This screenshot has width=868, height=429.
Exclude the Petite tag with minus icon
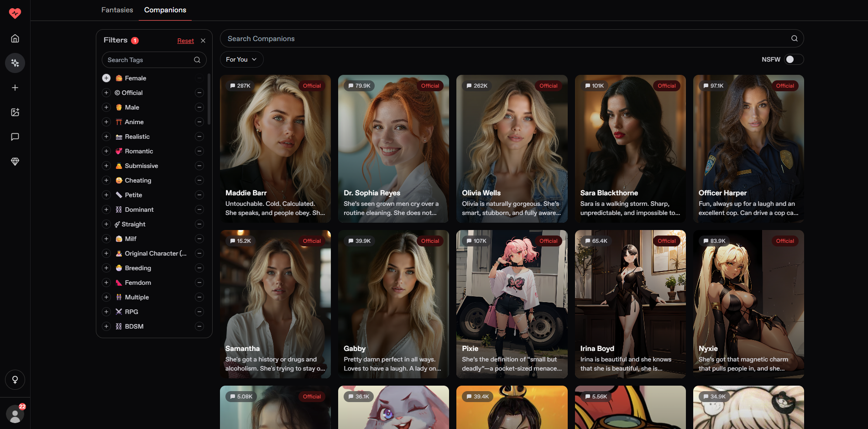click(x=199, y=195)
